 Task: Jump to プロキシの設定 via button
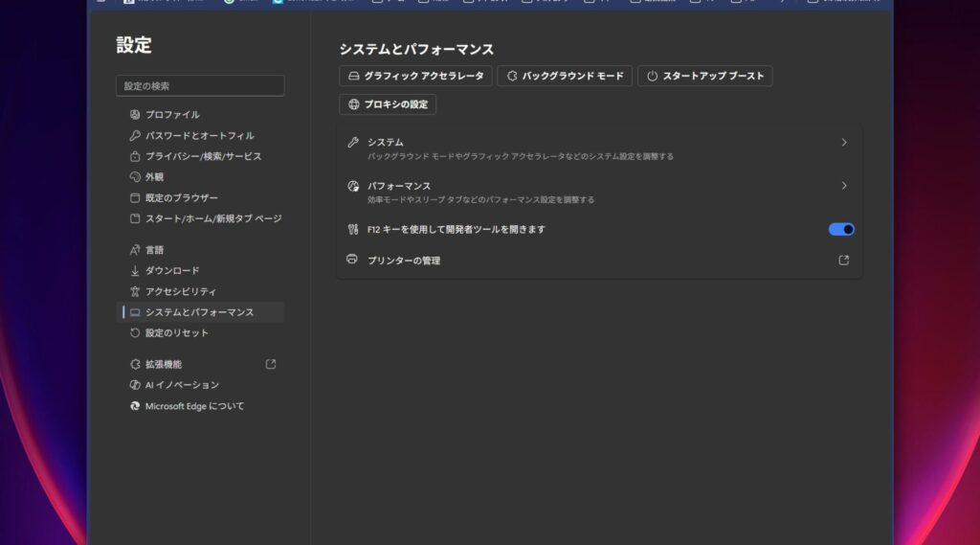[x=388, y=104]
